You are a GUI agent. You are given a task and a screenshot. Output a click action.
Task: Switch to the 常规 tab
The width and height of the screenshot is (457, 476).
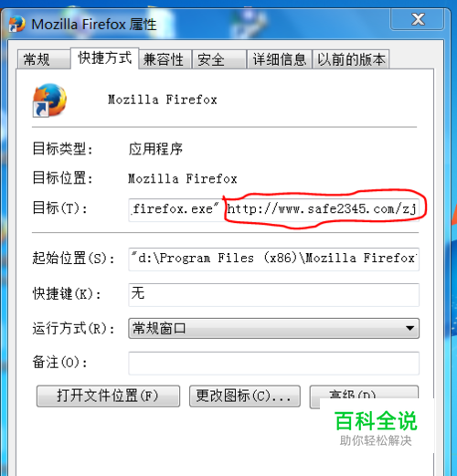(x=44, y=59)
